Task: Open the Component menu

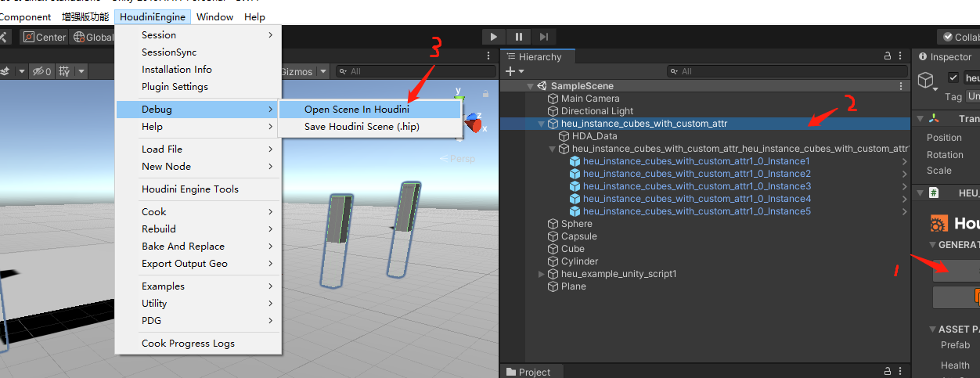Action: (x=26, y=16)
